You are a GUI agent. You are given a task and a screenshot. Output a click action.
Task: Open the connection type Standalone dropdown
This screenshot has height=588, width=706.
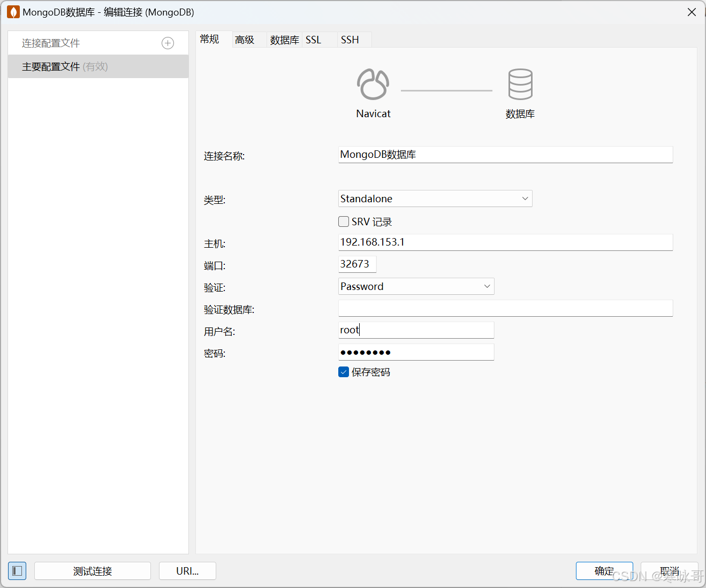pyautogui.click(x=435, y=198)
